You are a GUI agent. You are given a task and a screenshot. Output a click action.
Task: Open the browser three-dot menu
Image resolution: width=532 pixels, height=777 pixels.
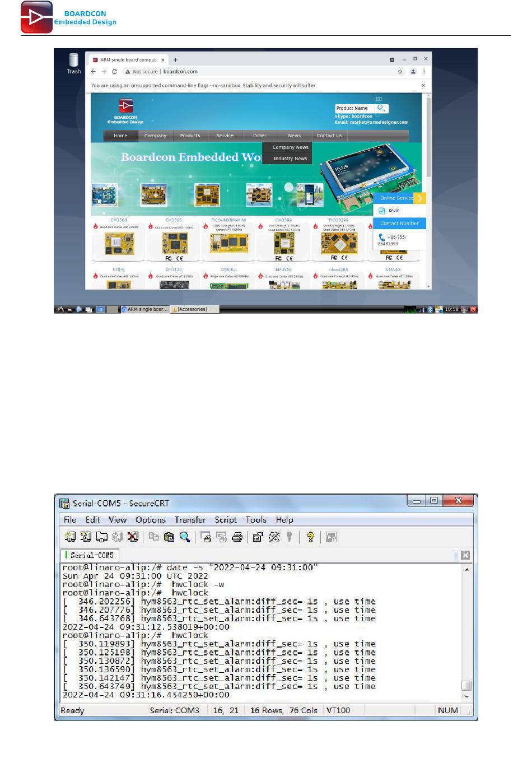click(x=424, y=72)
